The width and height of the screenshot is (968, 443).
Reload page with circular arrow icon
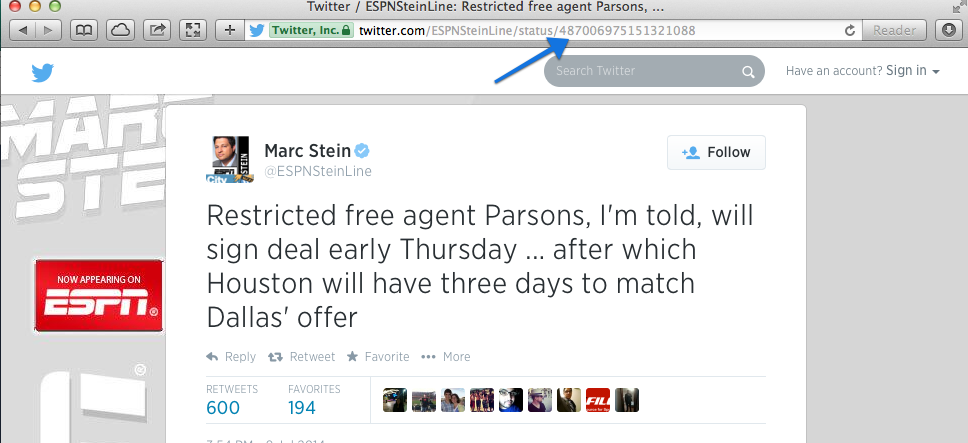point(849,30)
